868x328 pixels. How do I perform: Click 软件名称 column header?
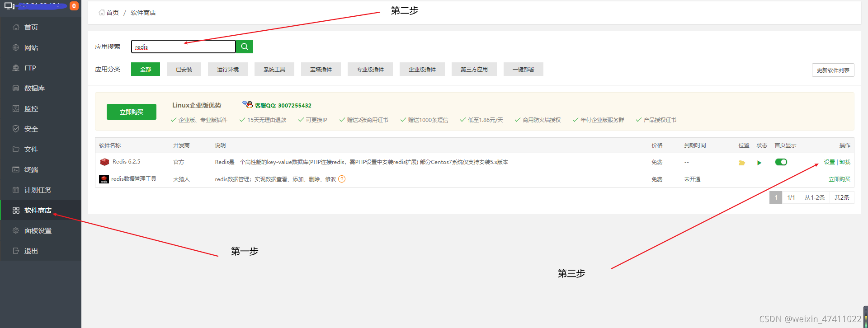tap(110, 145)
